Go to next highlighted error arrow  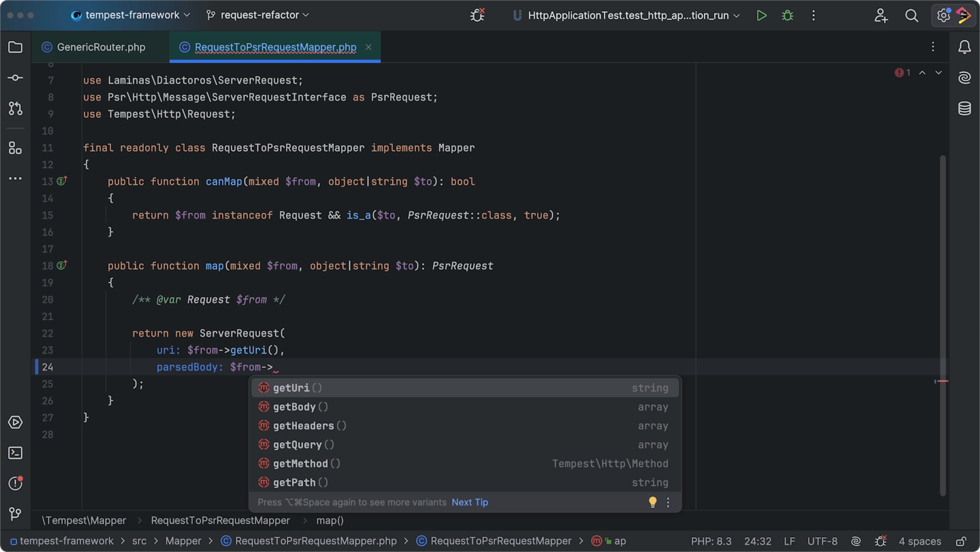(938, 72)
